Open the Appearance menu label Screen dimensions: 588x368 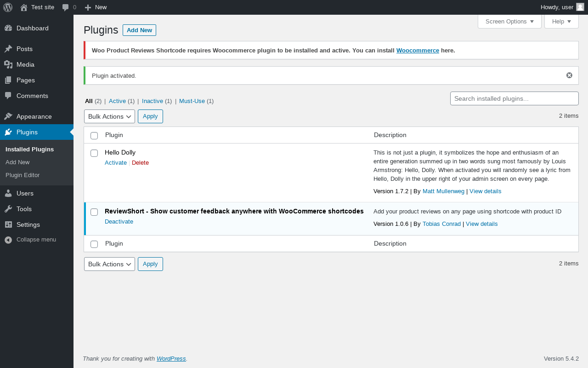click(34, 116)
